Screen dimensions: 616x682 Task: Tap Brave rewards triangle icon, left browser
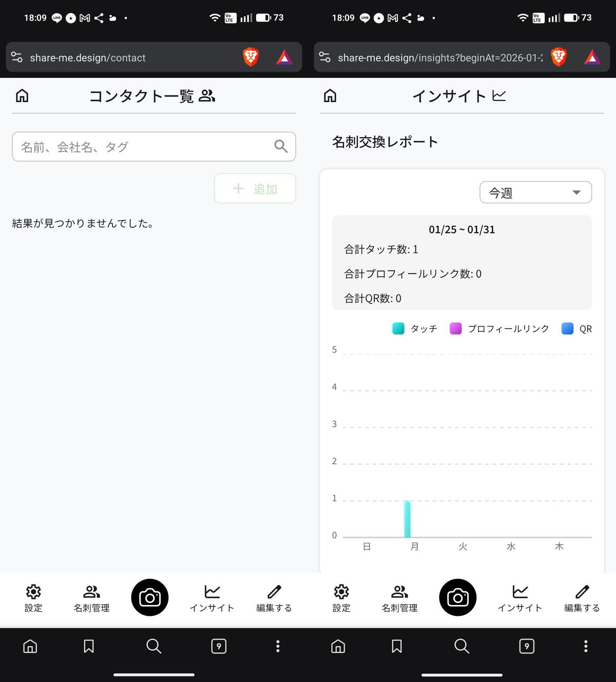tap(284, 57)
